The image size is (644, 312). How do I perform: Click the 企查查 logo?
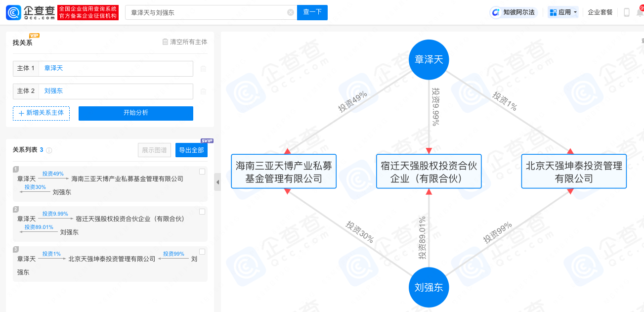click(31, 12)
